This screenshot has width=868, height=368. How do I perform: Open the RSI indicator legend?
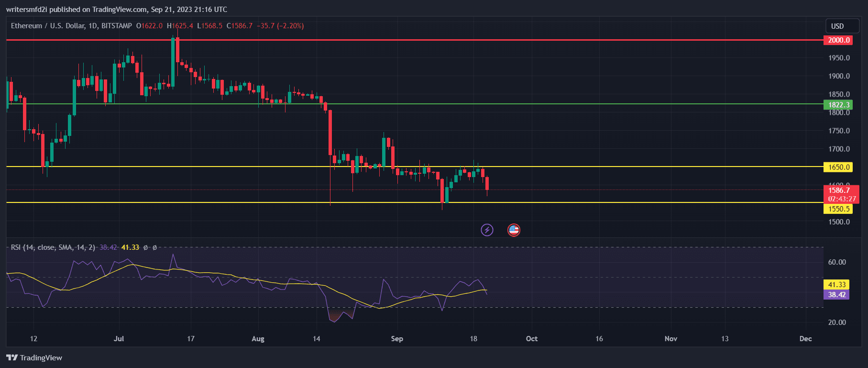[53, 247]
